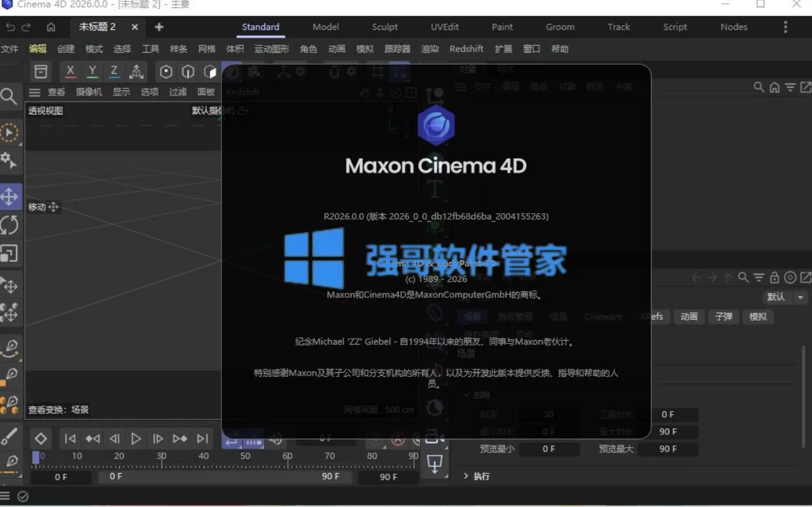812x507 pixels.
Task: Click Object Manager home icon
Action: click(x=775, y=87)
